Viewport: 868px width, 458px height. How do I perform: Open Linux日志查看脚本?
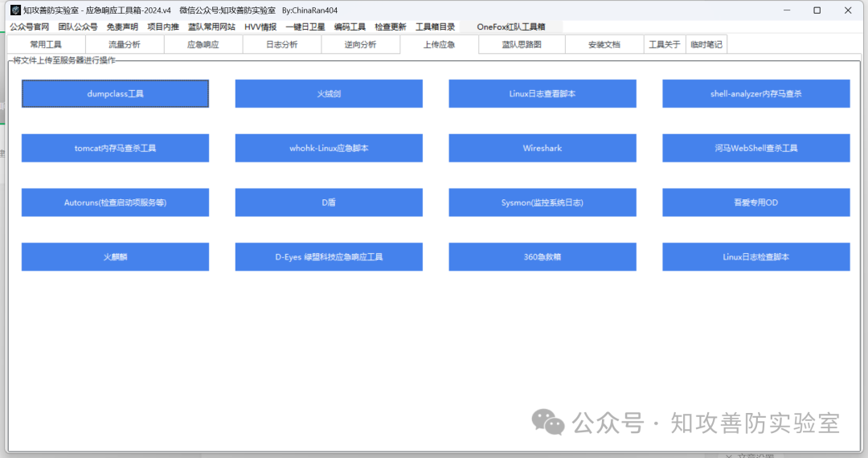[x=542, y=93]
